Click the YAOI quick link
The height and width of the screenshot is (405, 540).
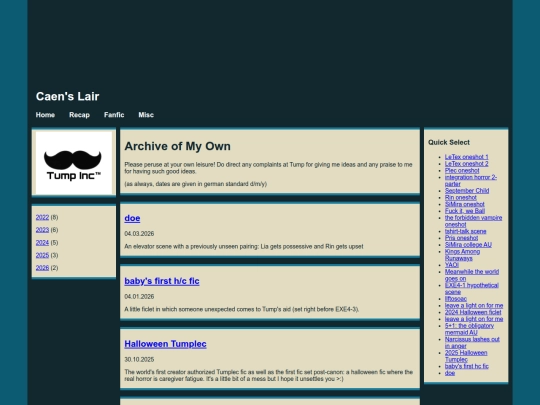[x=451, y=265]
